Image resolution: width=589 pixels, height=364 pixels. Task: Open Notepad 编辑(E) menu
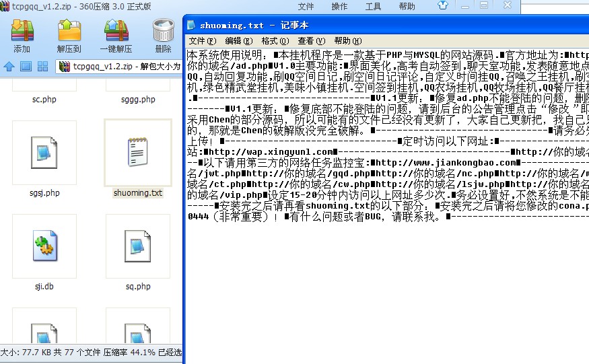(x=239, y=41)
